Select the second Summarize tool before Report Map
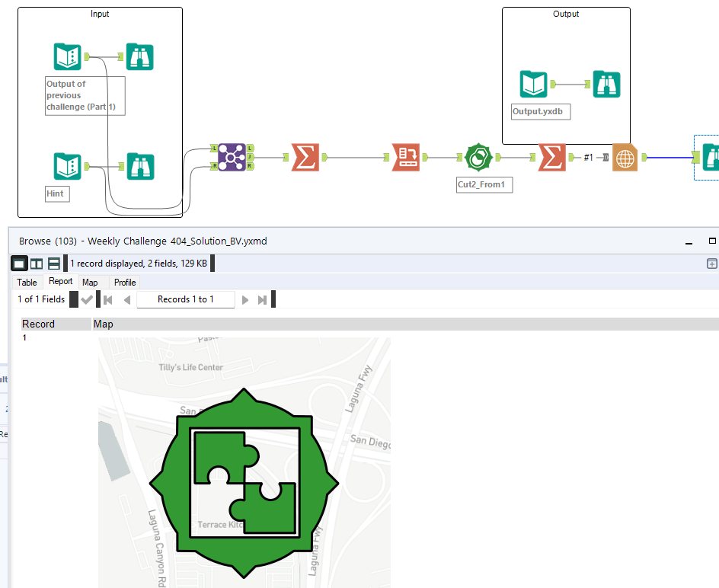Screen dimensions: 719x588 tap(552, 158)
